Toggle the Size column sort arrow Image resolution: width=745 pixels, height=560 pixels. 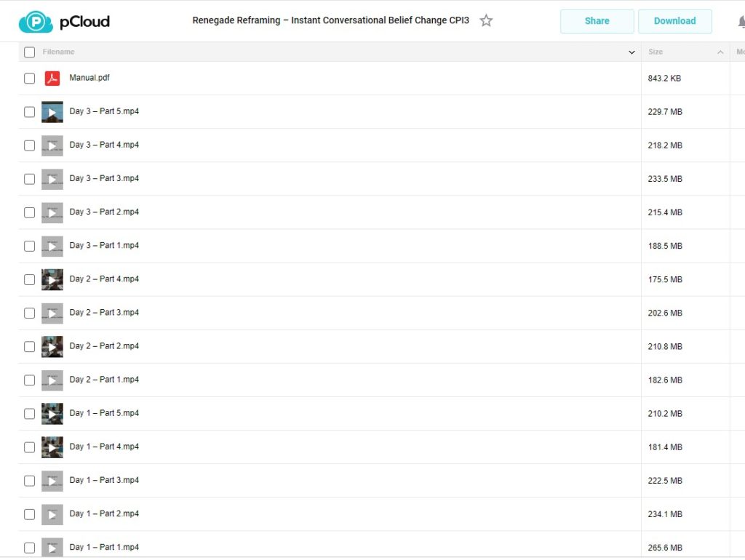click(720, 52)
